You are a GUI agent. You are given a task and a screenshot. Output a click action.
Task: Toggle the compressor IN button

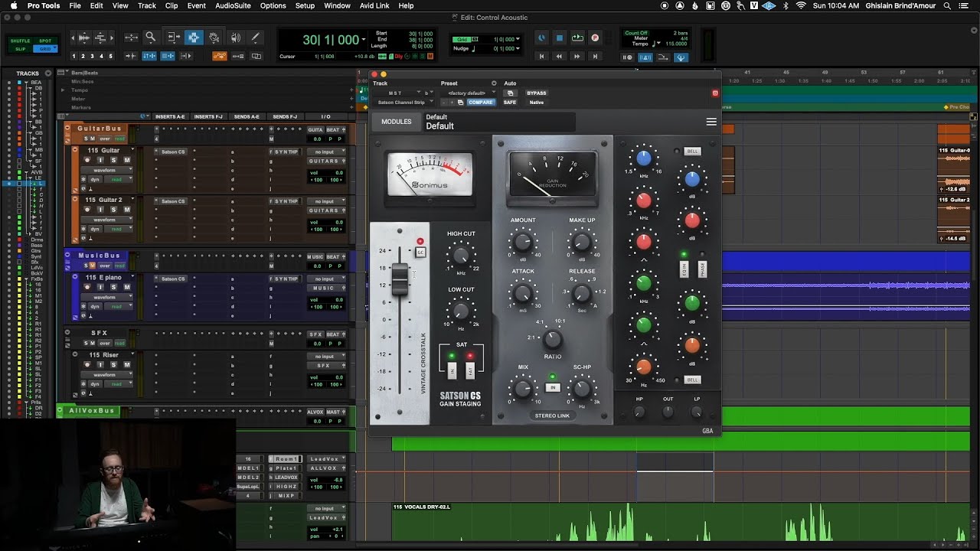(x=551, y=388)
